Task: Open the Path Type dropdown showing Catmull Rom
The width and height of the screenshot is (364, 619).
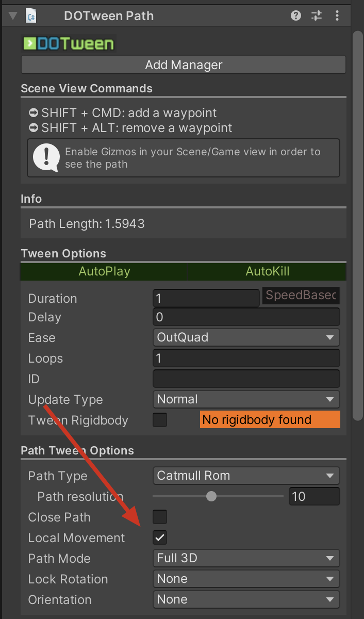Action: pos(246,476)
